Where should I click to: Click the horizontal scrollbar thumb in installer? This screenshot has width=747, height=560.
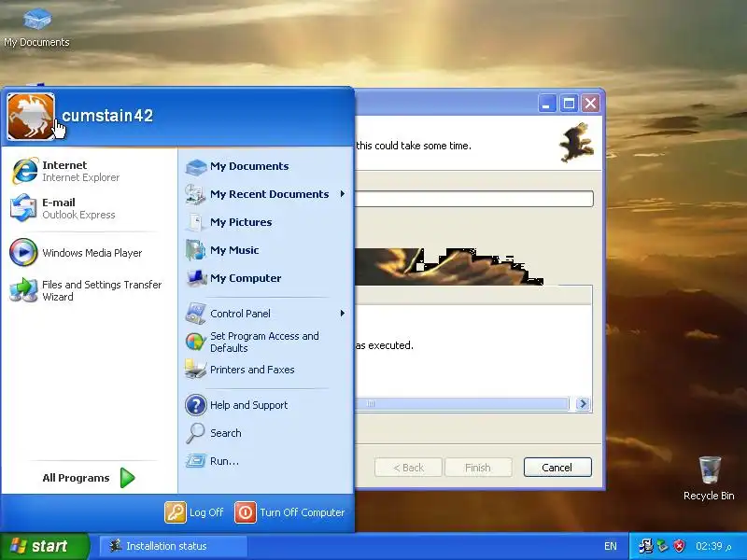[x=461, y=404]
